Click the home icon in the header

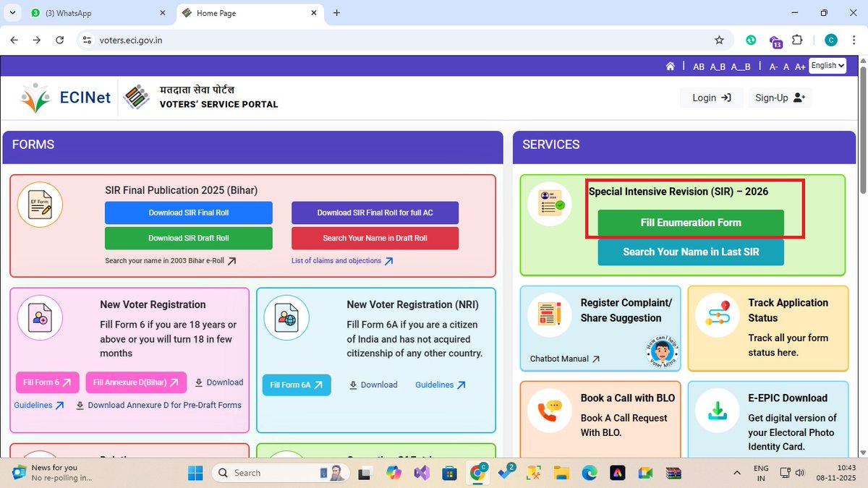pos(671,65)
